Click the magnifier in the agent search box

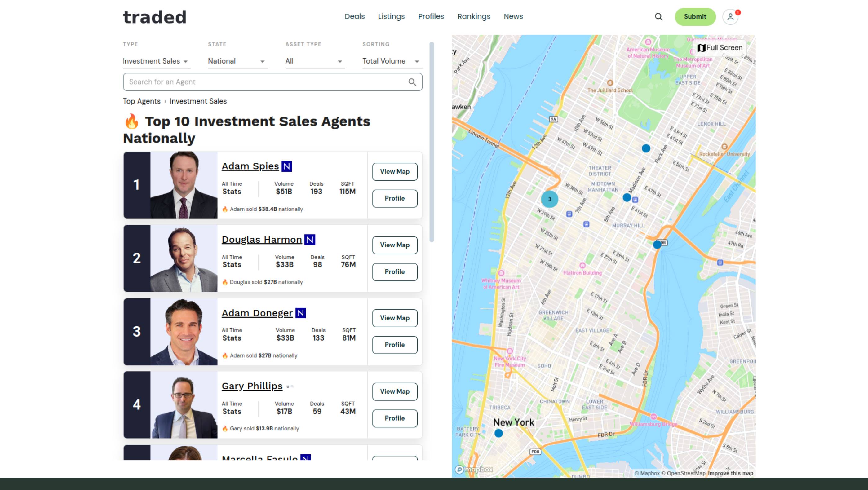(412, 82)
